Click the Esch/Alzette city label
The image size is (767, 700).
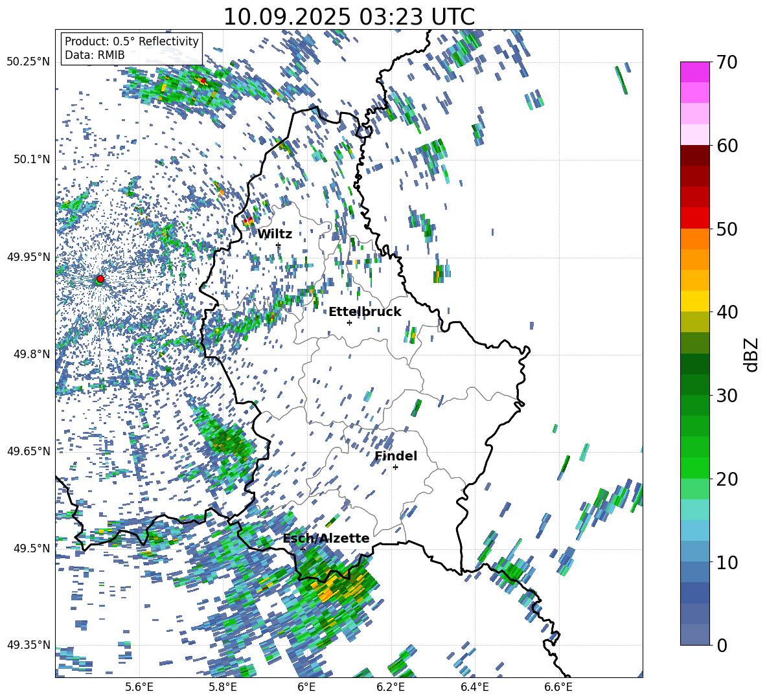pyautogui.click(x=326, y=538)
